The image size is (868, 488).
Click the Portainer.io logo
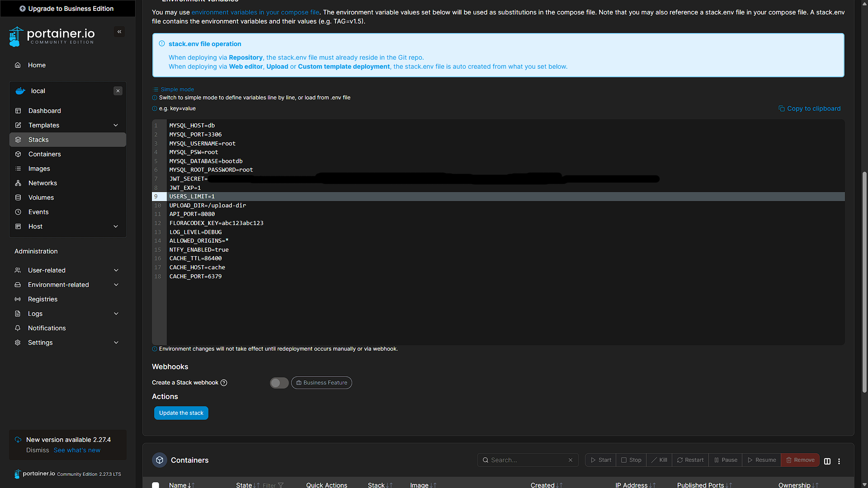click(x=52, y=36)
